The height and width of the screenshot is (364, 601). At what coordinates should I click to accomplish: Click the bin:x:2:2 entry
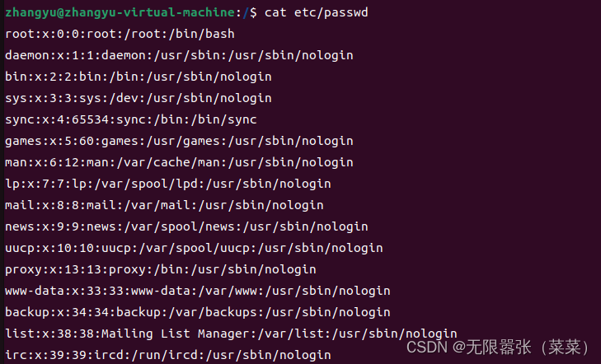[x=139, y=77]
